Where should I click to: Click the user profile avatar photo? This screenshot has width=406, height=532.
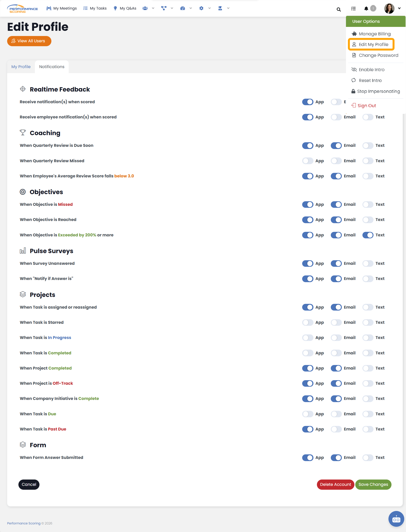tap(389, 9)
